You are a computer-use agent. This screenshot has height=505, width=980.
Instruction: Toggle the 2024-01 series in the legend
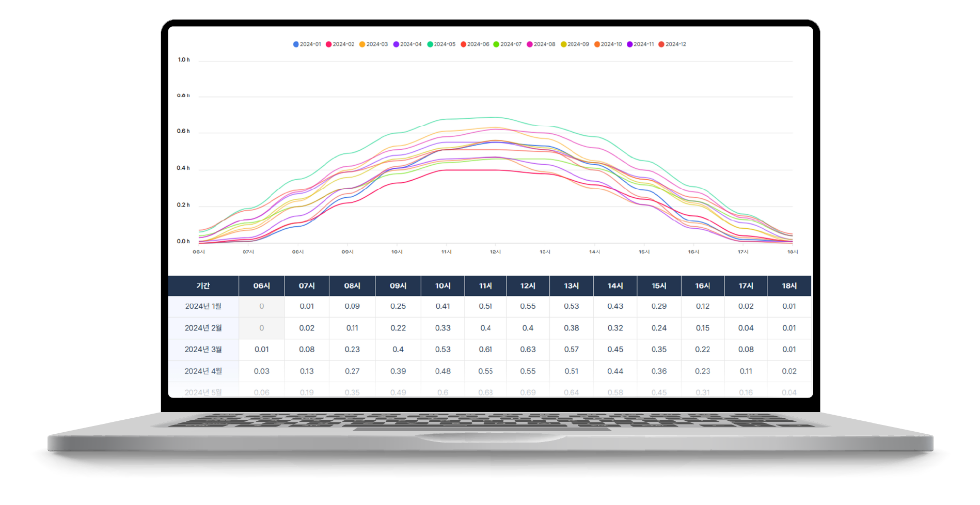307,44
